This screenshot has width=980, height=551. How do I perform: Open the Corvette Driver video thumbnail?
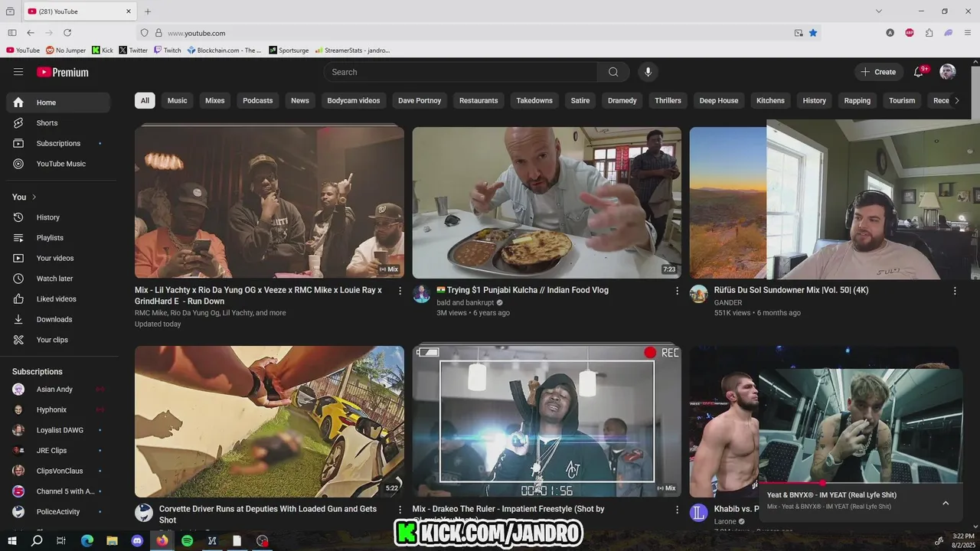pyautogui.click(x=269, y=422)
